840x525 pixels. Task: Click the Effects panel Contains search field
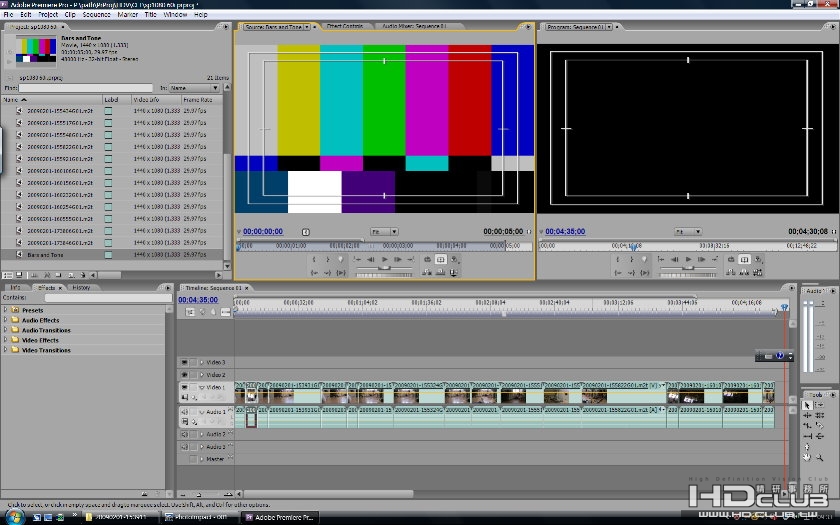108,298
